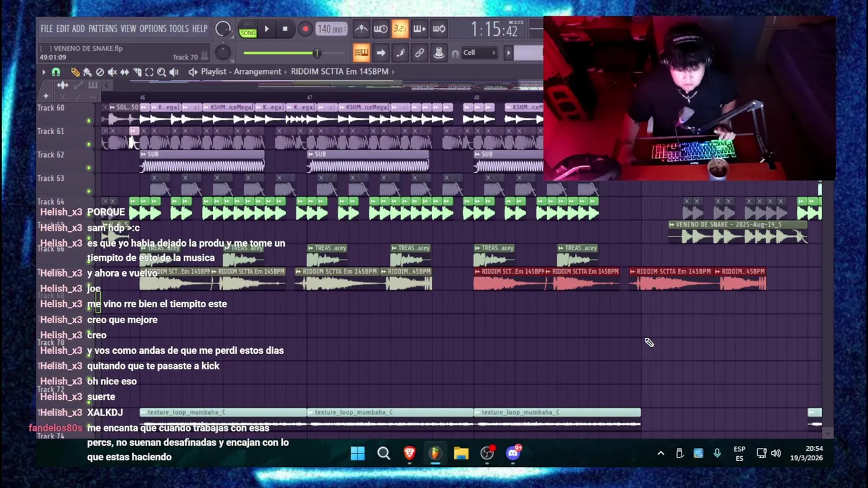Open Windows taskbar search

pyautogui.click(x=384, y=453)
